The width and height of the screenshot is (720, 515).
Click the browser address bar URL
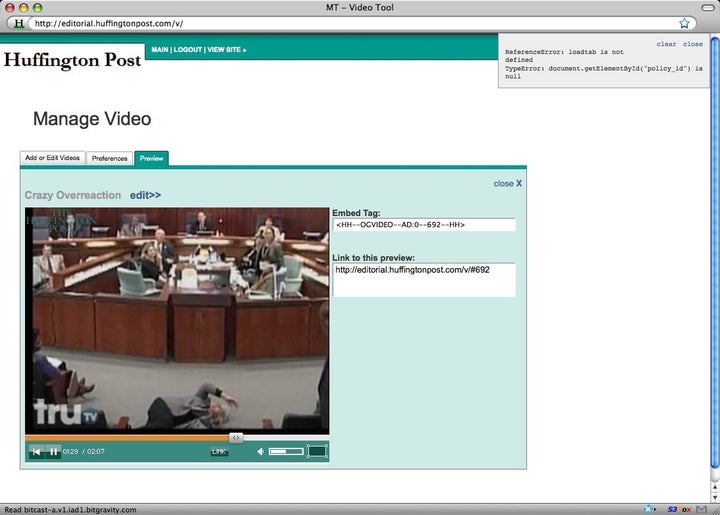[x=109, y=23]
